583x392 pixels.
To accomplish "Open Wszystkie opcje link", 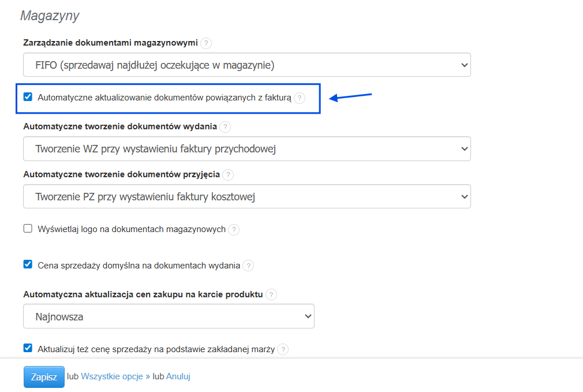I will coord(110,376).
